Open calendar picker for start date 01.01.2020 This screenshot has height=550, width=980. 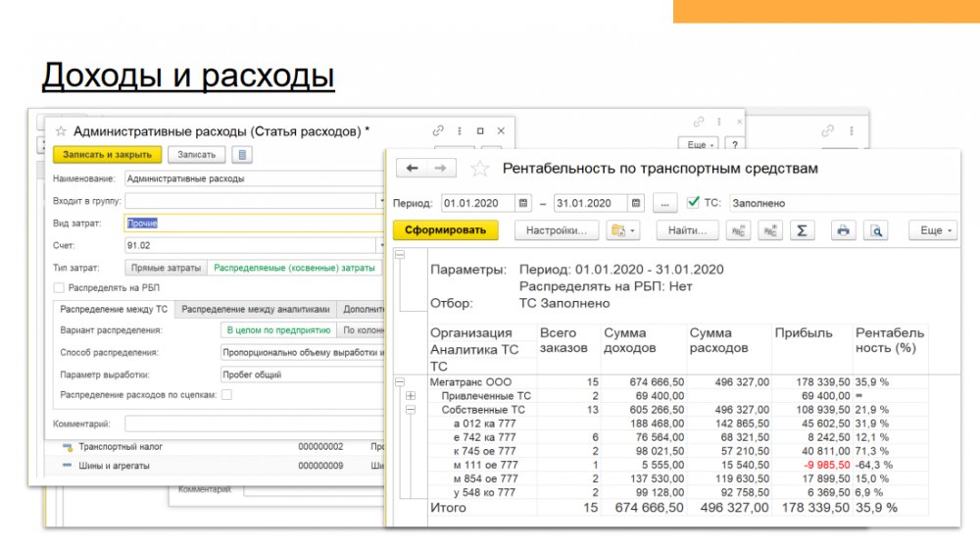tap(524, 203)
